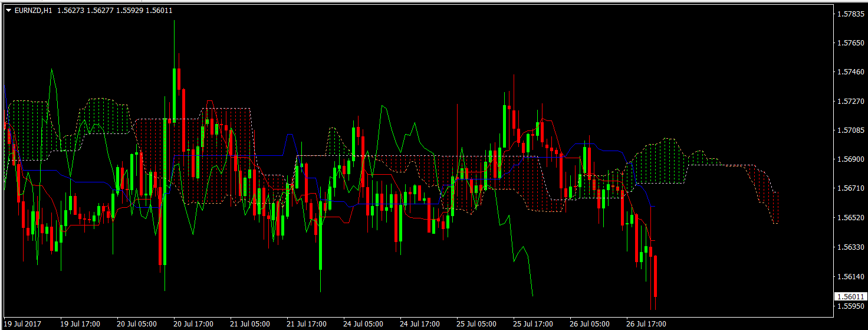Click price axis level 1.56520
The image size is (868, 330).
point(851,218)
